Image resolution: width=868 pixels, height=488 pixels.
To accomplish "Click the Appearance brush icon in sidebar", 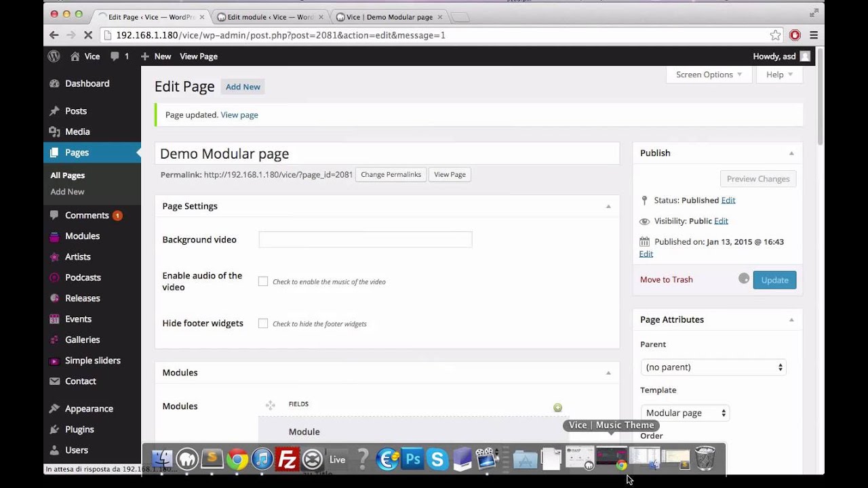I will [x=54, y=409].
